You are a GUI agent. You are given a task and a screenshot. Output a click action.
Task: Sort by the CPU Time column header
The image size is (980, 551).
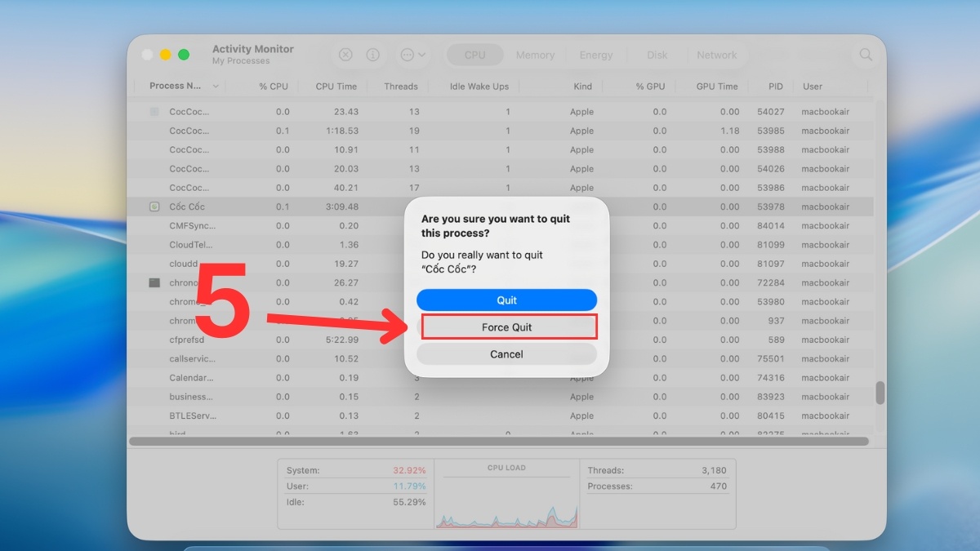tap(336, 87)
